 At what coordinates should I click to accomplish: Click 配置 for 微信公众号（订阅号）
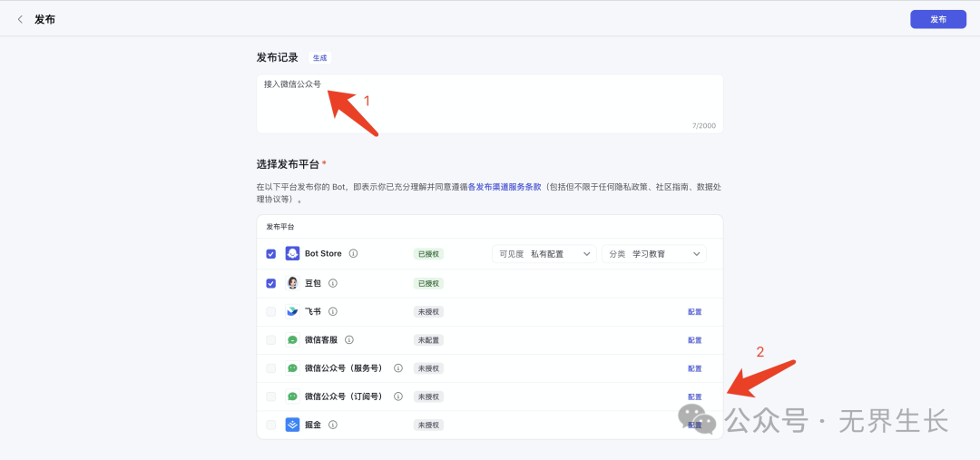(695, 396)
